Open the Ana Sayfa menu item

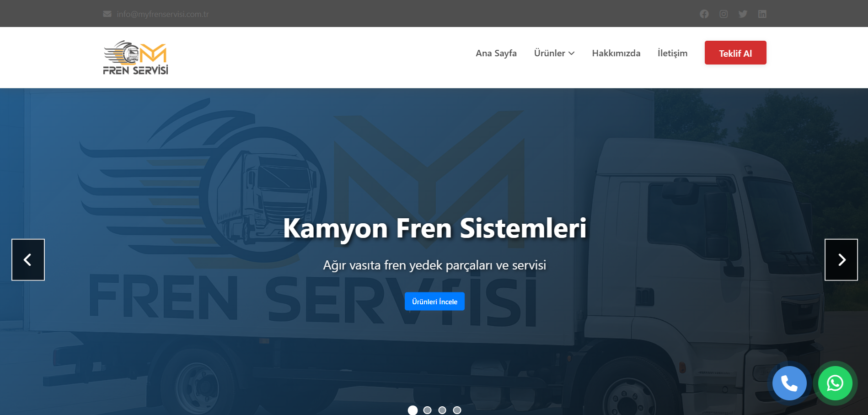click(x=496, y=53)
